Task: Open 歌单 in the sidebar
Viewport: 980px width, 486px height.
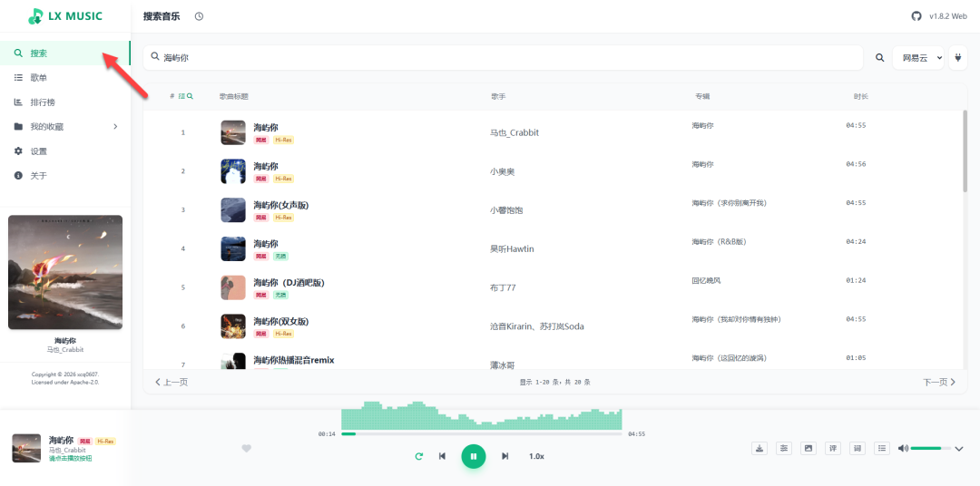Action: click(x=65, y=77)
